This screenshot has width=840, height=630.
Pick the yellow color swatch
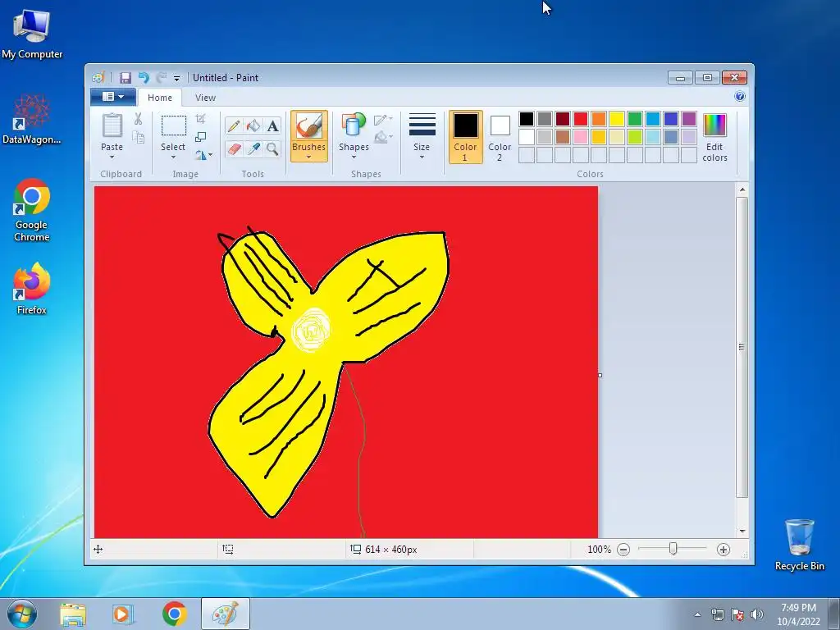pyautogui.click(x=617, y=118)
